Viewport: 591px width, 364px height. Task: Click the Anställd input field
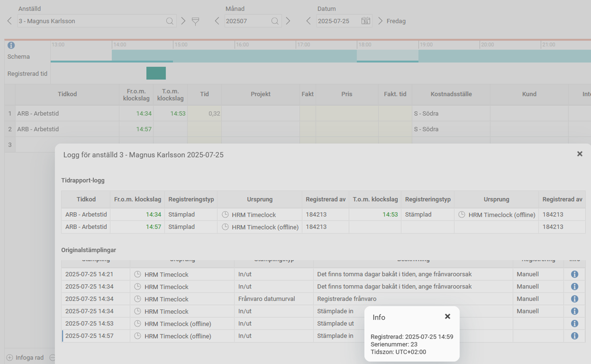click(91, 21)
